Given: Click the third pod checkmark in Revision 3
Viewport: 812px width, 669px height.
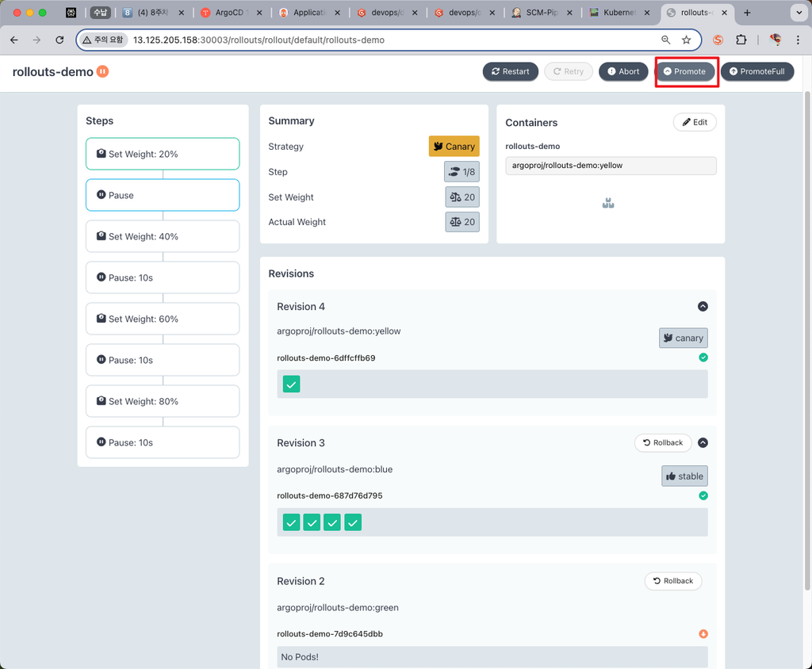Looking at the screenshot, I should (332, 522).
